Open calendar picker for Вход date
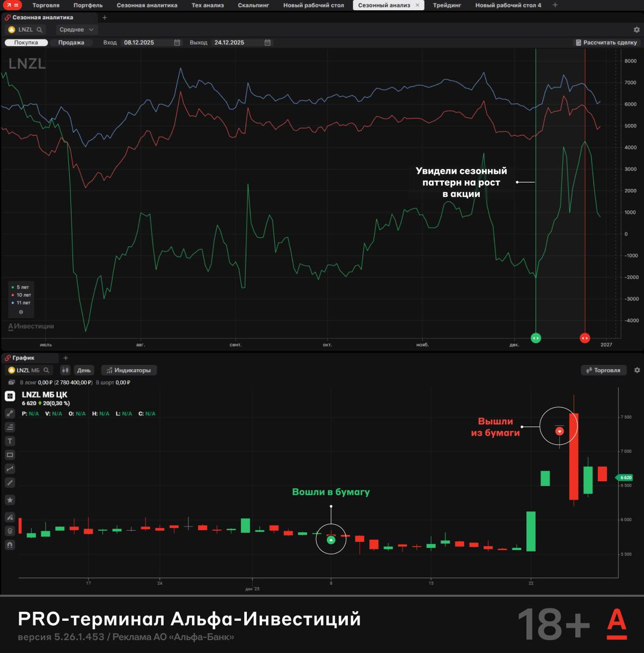Screen dimensions: 644x653 click(x=177, y=42)
